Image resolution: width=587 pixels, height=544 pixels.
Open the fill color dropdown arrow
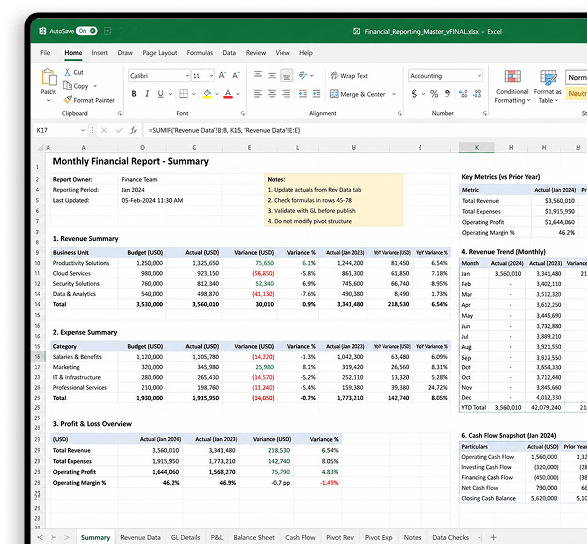pyautogui.click(x=217, y=94)
